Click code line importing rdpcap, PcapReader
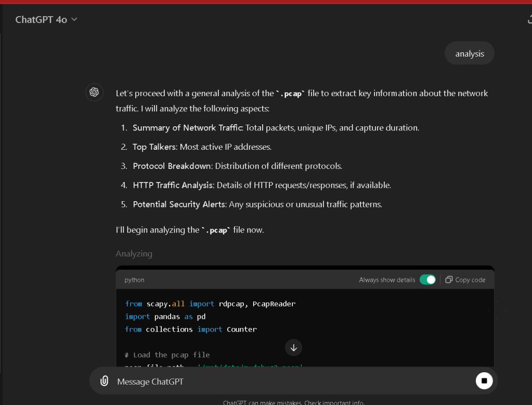This screenshot has width=532, height=405. click(x=210, y=304)
